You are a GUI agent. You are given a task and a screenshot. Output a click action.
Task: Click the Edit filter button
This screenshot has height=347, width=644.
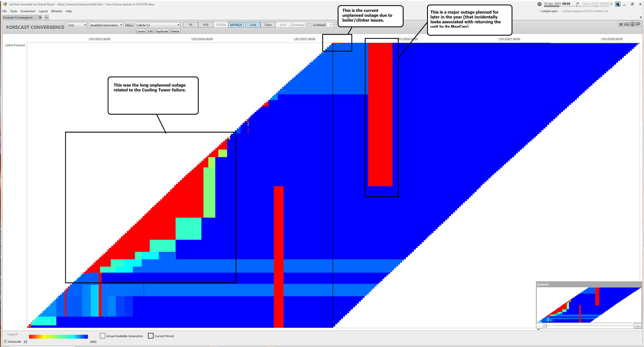tap(150, 31)
